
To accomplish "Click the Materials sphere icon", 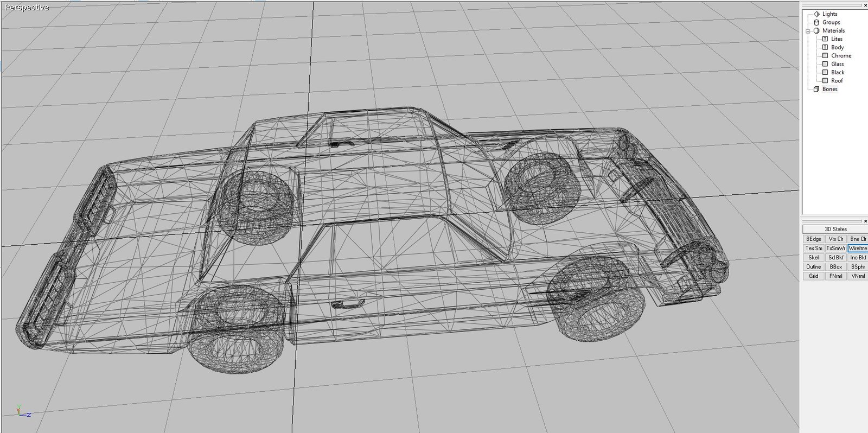I will pos(816,31).
